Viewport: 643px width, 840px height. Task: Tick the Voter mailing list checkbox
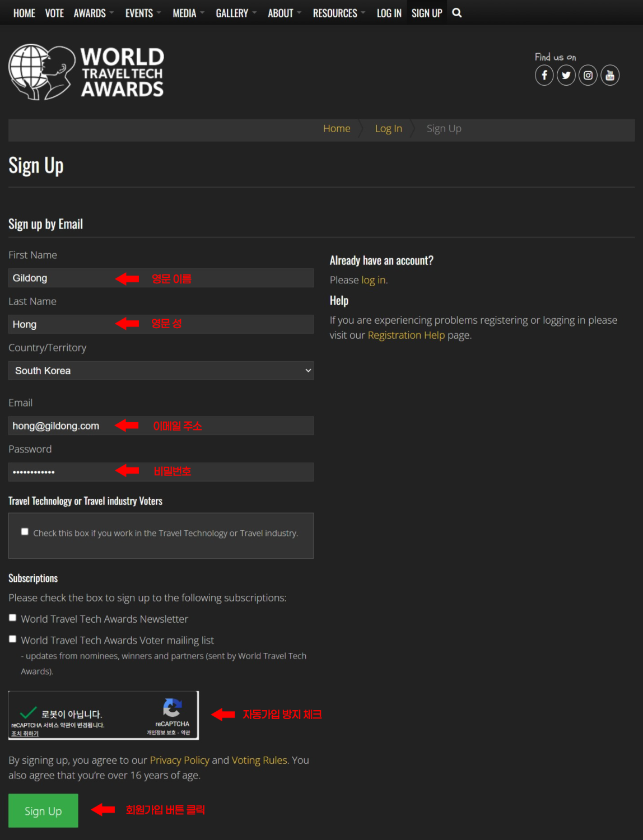pos(12,639)
